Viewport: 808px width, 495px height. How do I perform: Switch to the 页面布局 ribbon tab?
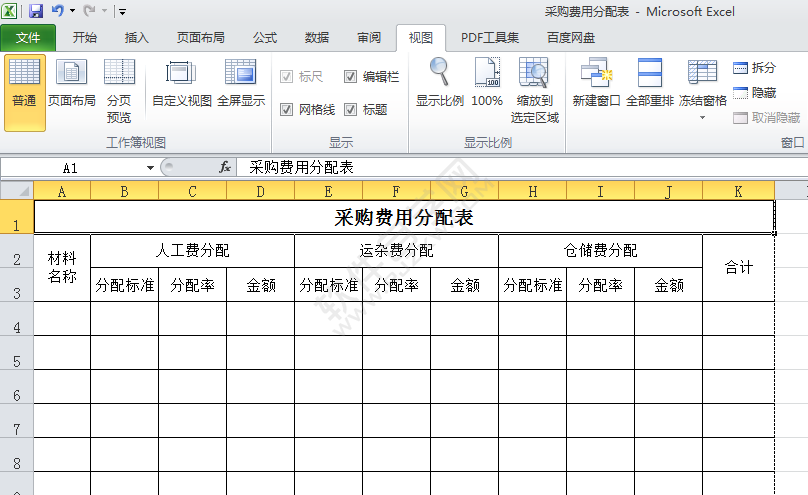[200, 38]
